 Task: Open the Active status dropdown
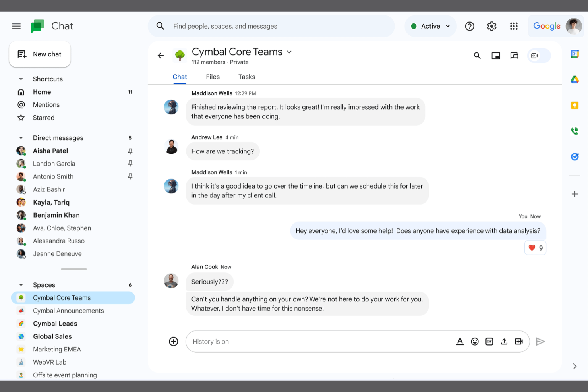(x=431, y=26)
